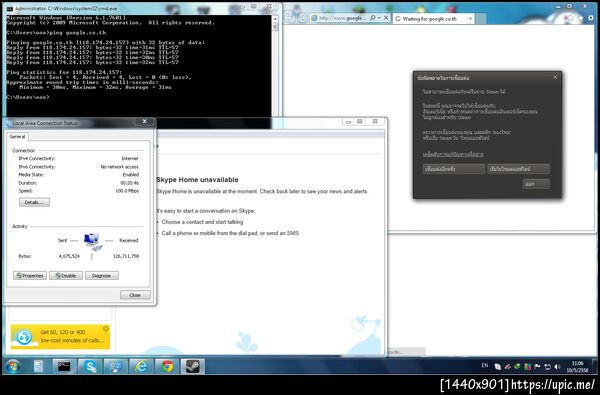The image size is (600, 395).
Task: Open the taskbar clock showing 11:06
Action: [578, 366]
